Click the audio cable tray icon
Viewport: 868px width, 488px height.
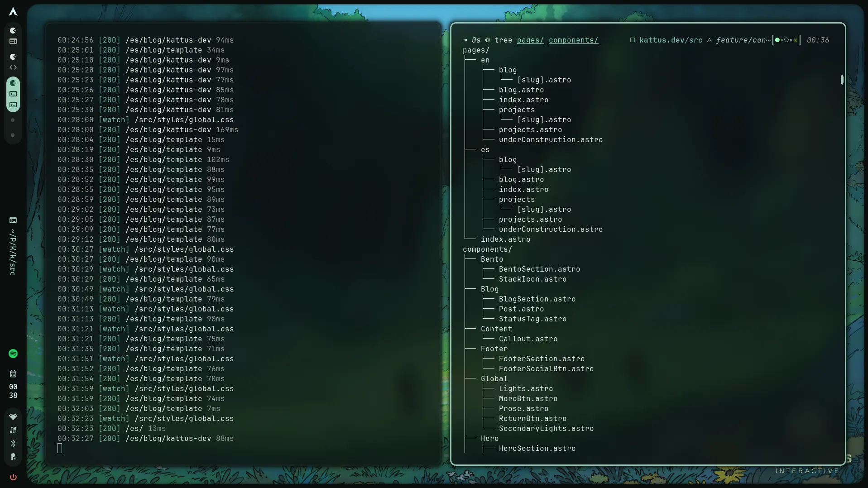(13, 430)
